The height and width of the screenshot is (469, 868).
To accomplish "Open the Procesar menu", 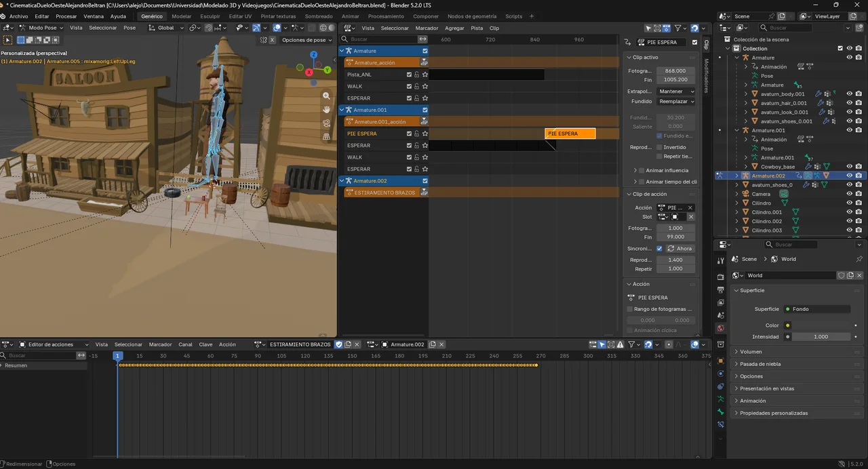I will point(66,16).
